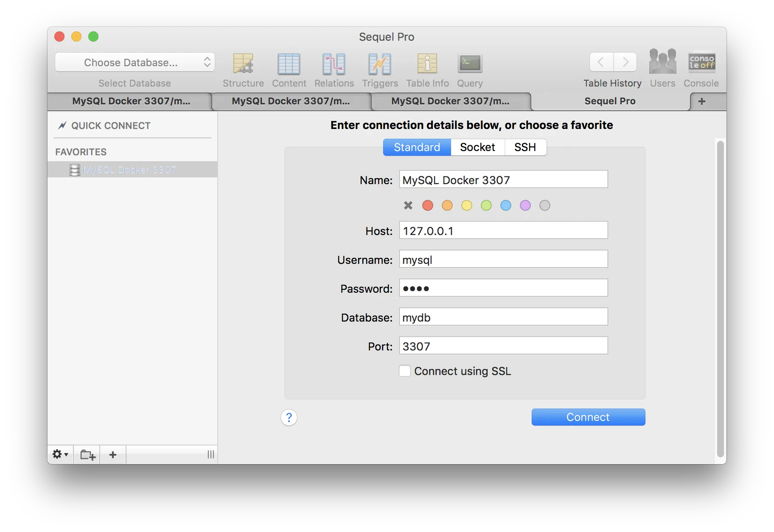Choose the yellow color label
The width and height of the screenshot is (774, 532).
click(x=467, y=205)
